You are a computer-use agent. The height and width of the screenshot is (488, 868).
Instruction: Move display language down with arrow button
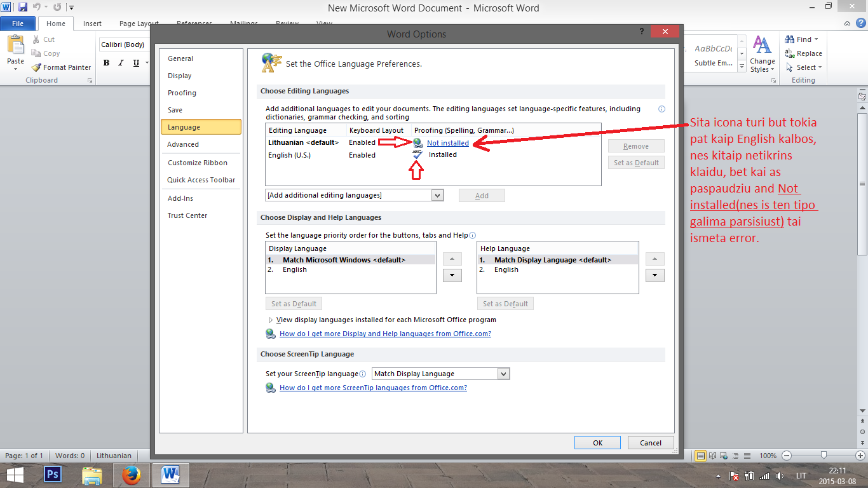pyautogui.click(x=452, y=275)
